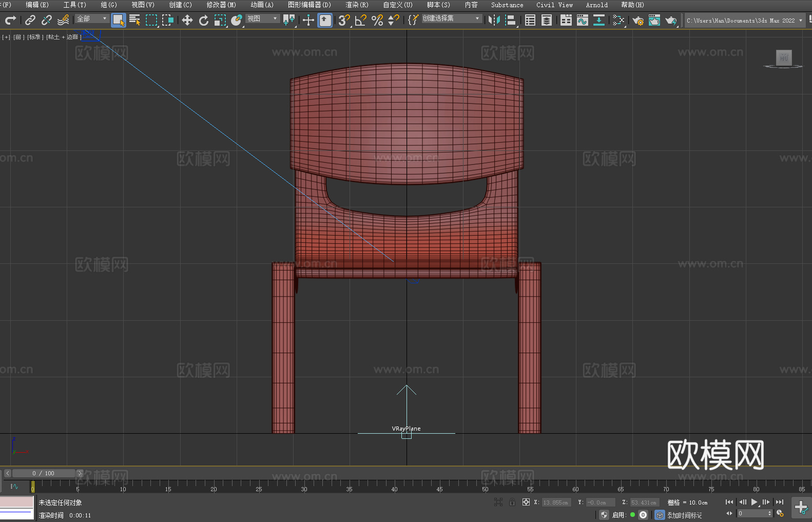The height and width of the screenshot is (522, 812).
Task: Click the [+] viewport menu label
Action: pyautogui.click(x=6, y=37)
